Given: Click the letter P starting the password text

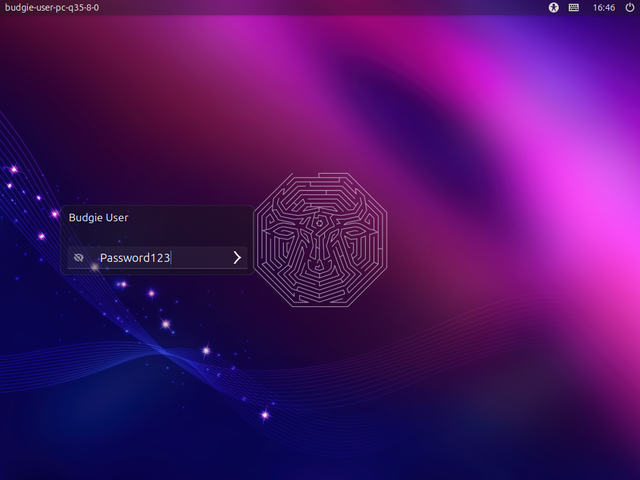Looking at the screenshot, I should click(x=103, y=258).
